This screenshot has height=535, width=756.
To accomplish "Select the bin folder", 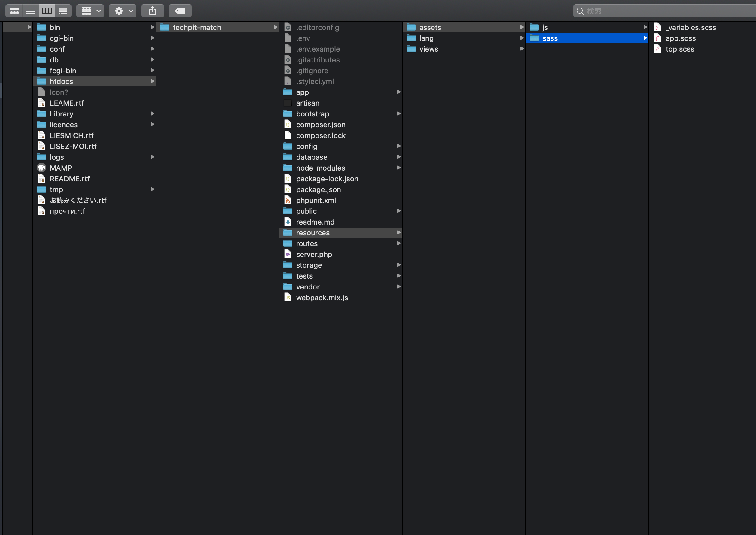I will pyautogui.click(x=94, y=27).
